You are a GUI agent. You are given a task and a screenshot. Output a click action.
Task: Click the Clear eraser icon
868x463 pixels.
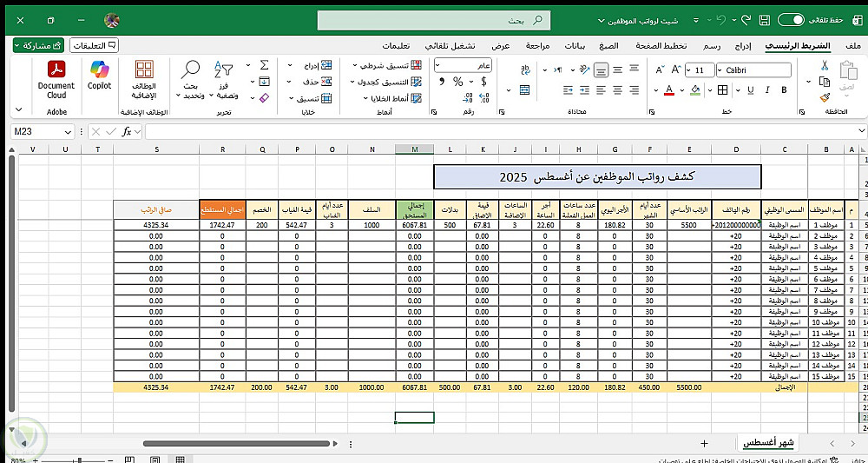tap(264, 98)
